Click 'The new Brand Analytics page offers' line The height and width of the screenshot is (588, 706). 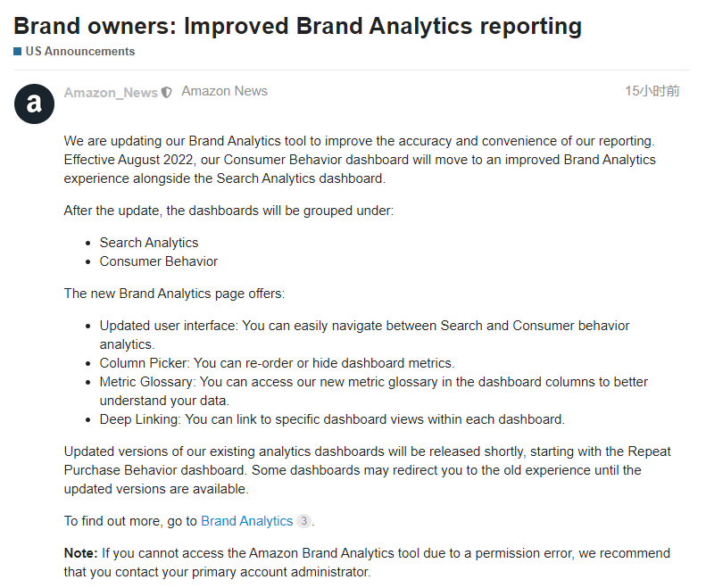(x=174, y=294)
